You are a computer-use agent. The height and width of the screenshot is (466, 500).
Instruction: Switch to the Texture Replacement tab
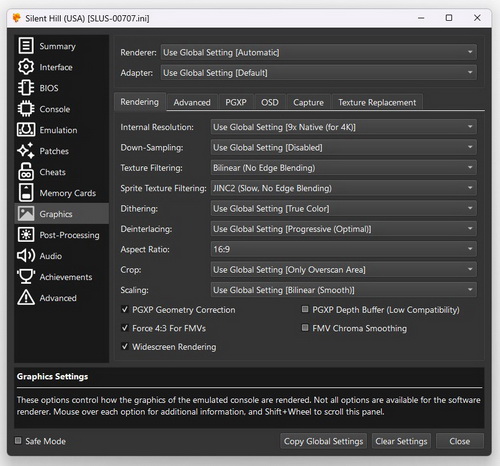point(377,102)
